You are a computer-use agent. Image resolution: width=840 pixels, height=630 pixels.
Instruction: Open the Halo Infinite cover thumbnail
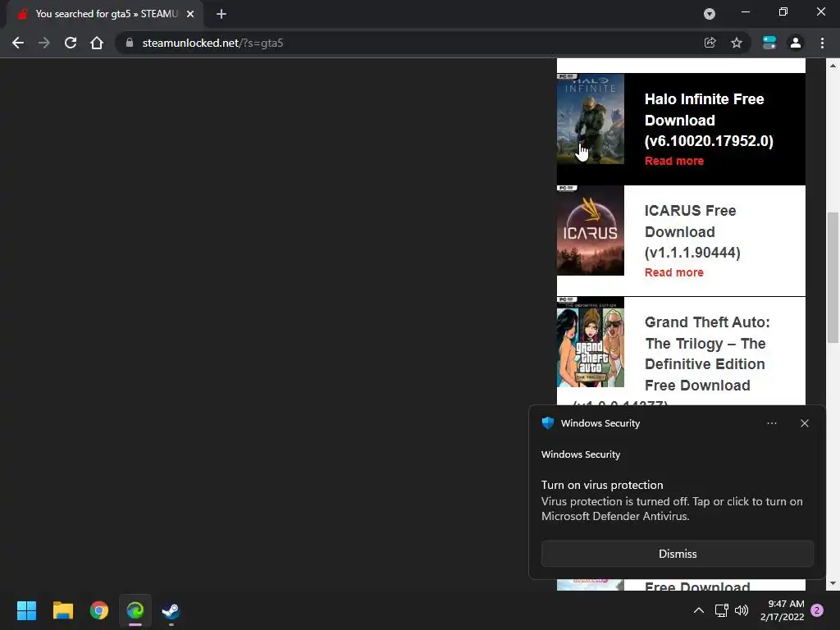pyautogui.click(x=591, y=119)
